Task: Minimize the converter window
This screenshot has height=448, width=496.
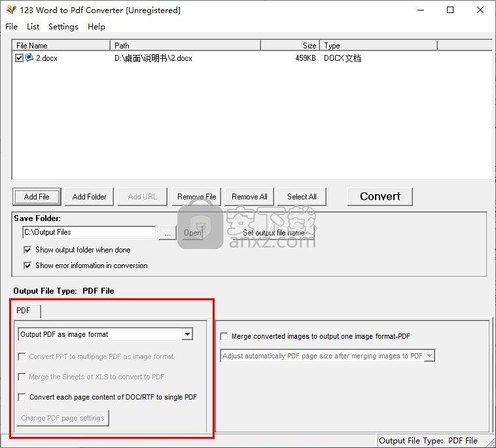Action: [x=420, y=10]
